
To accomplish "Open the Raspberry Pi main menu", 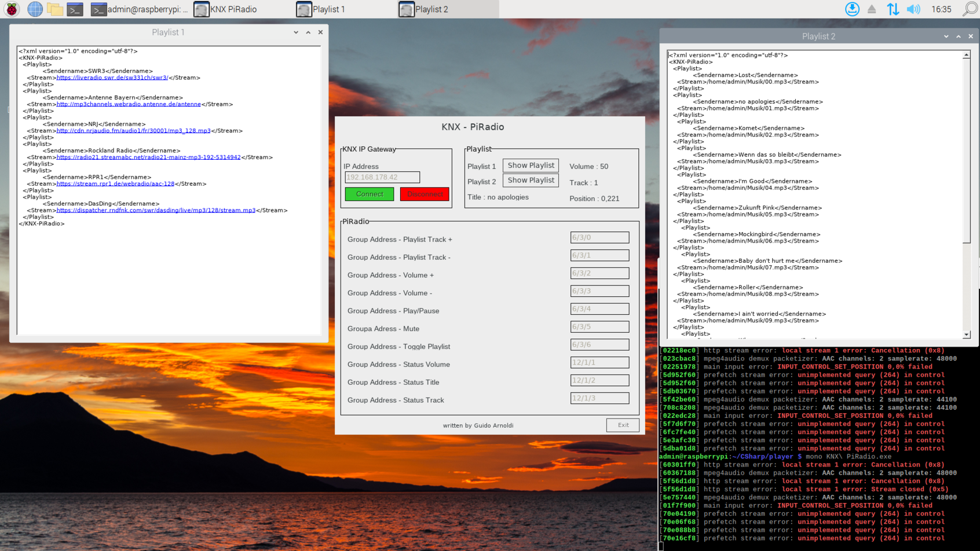I will click(12, 9).
